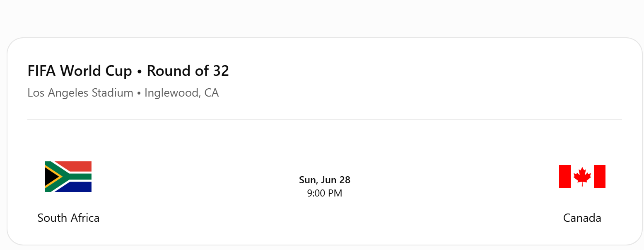Screen dimensions: 644x250
Task: Click empty space between flag and date
Action: coord(195,178)
